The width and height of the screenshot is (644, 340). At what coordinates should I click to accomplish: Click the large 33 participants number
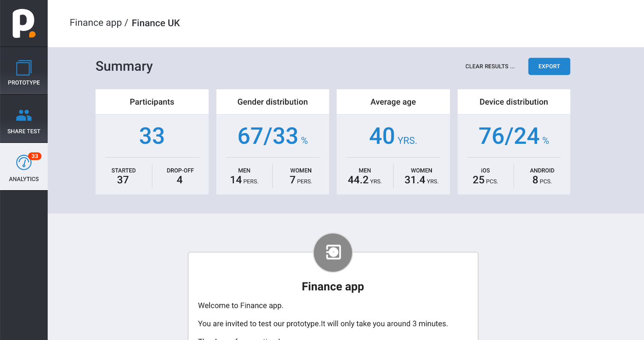pyautogui.click(x=152, y=136)
